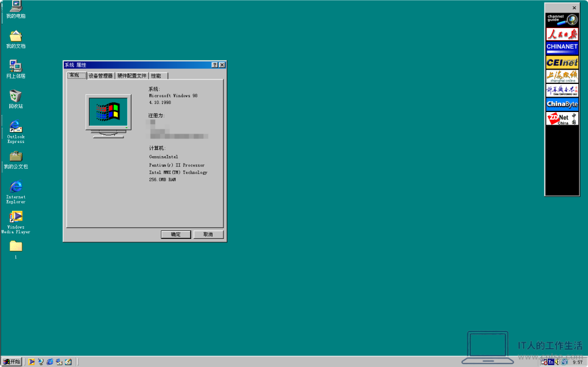This screenshot has height=367, width=588.
Task: Switch to Performance (性能) tab
Action: pos(158,76)
